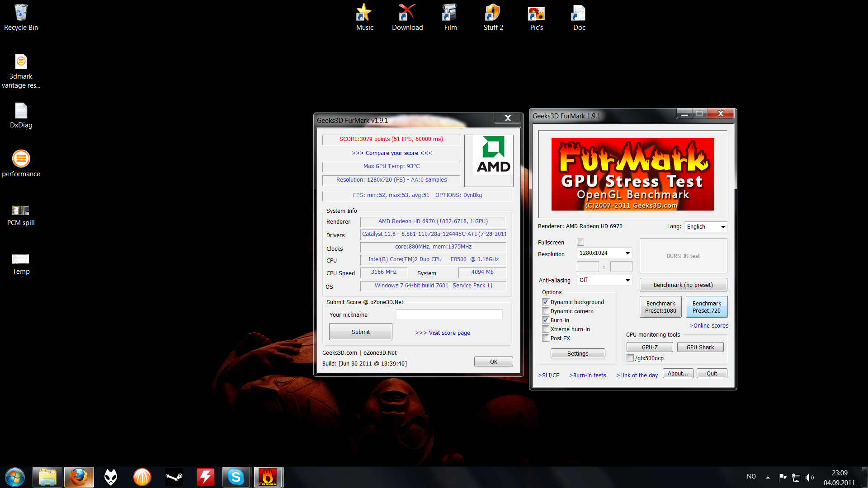
Task: Run Benchmark Preset:720
Action: (706, 307)
